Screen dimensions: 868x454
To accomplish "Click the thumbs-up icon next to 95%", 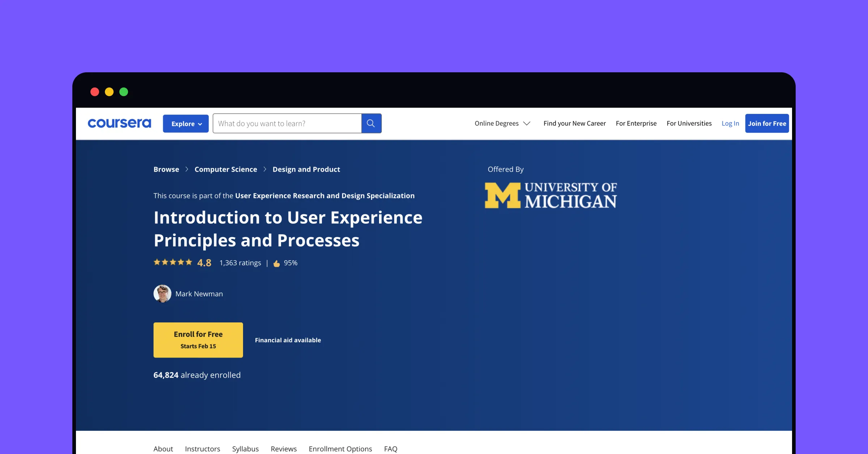I will [x=277, y=263].
